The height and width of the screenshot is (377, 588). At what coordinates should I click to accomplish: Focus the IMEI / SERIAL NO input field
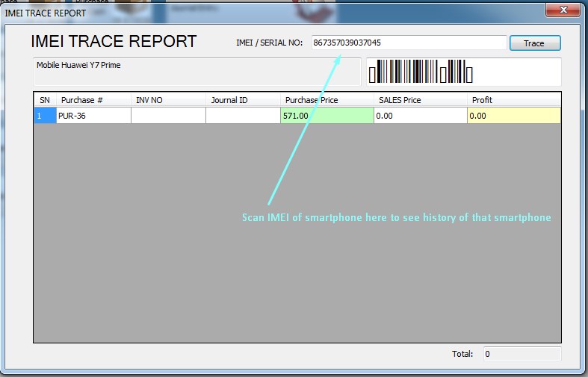click(x=409, y=43)
